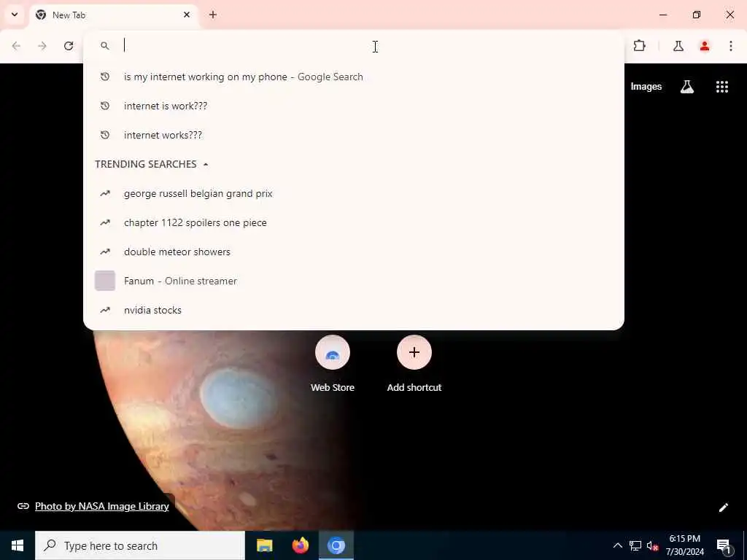Screen dimensions: 747x560
Task: Select suggestion 'internet is work???'
Action: (x=354, y=106)
